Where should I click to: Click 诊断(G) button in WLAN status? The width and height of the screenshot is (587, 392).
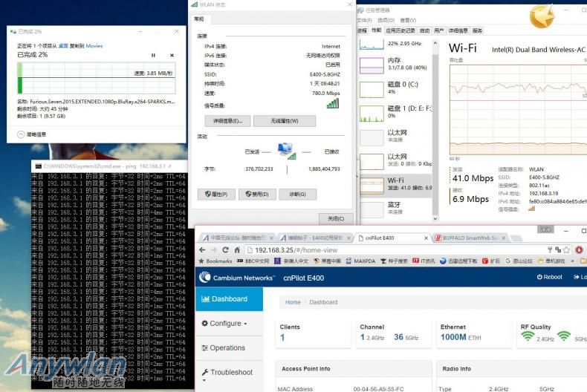click(x=298, y=194)
